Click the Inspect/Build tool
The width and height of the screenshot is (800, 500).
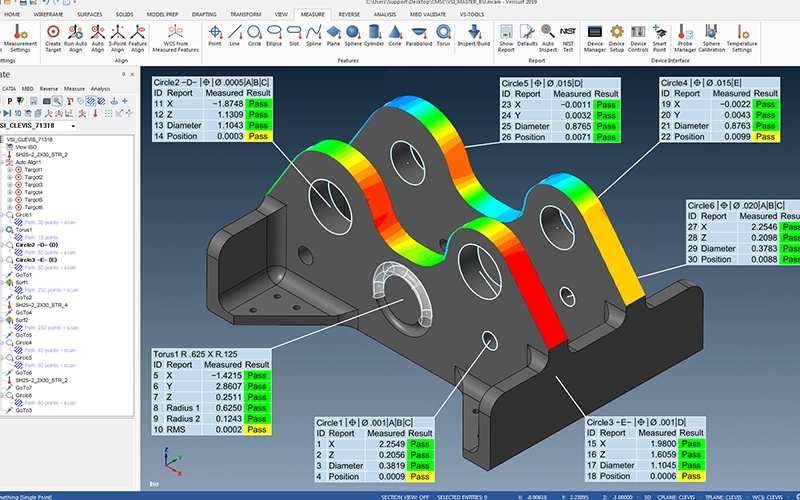point(474,36)
